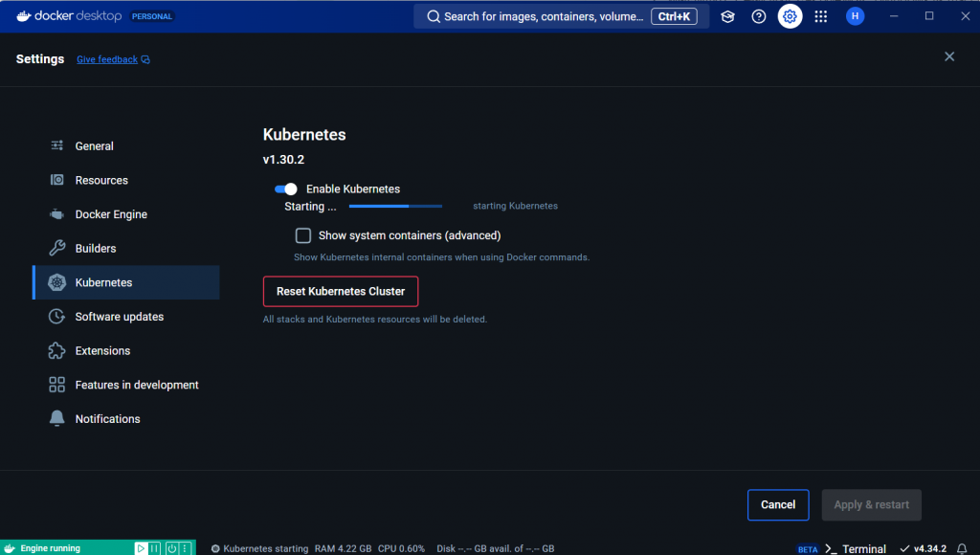Screen dimensions: 980x555
Task: Click the Software updates clock icon
Action: point(56,316)
